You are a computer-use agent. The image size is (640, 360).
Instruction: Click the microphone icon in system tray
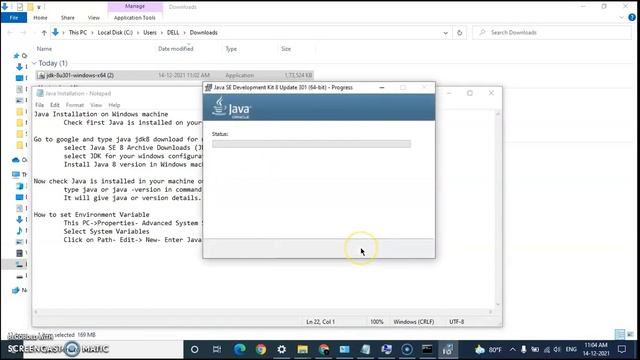[x=524, y=349]
